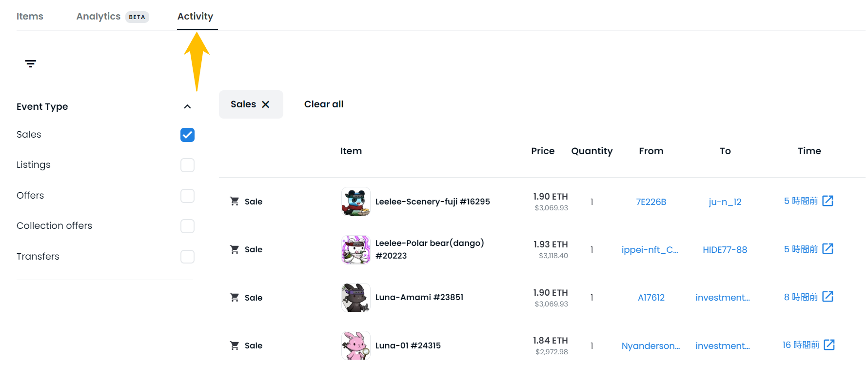868x366 pixels.
Task: Collapse the Event Type section chevron
Action: [187, 107]
